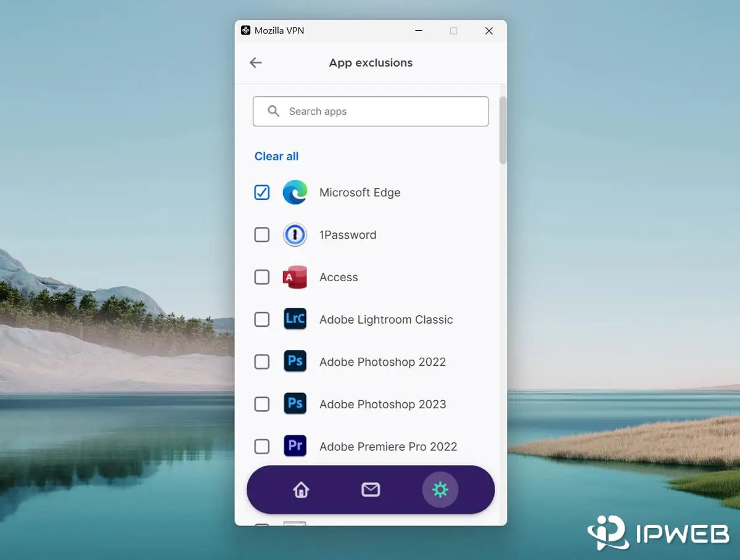The width and height of the screenshot is (740, 560).
Task: Open the Messages envelope tab
Action: pos(371,490)
